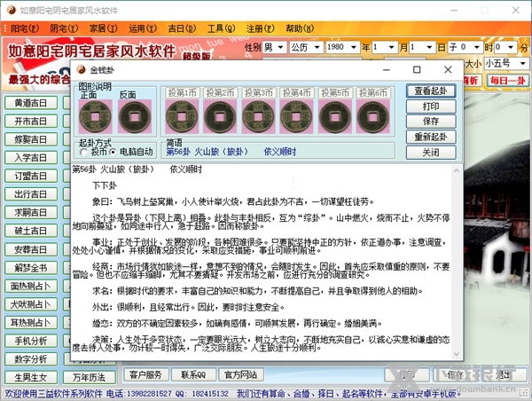
Task: Click the 金钱卦 dialog title icon
Action: point(81,69)
